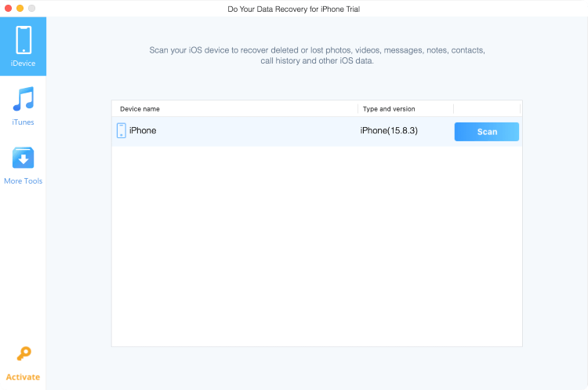
Task: Click the Scan your iOS device description text
Action: [x=318, y=55]
